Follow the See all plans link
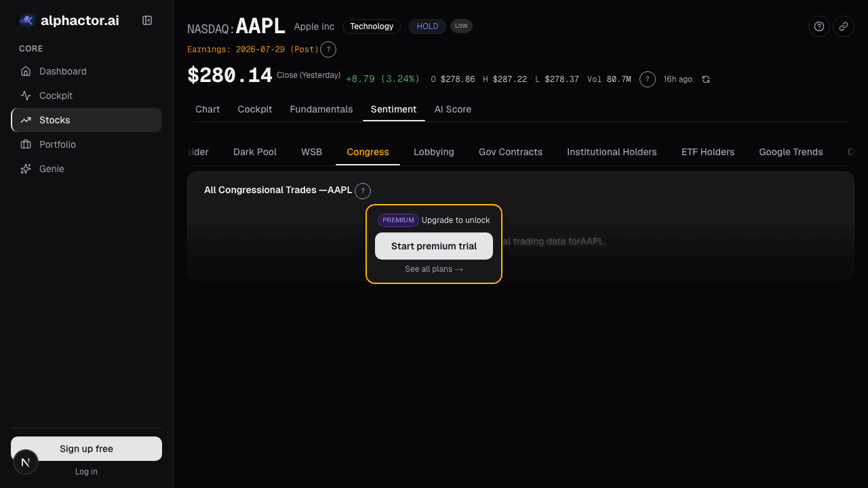Viewport: 868px width, 488px height. click(434, 269)
